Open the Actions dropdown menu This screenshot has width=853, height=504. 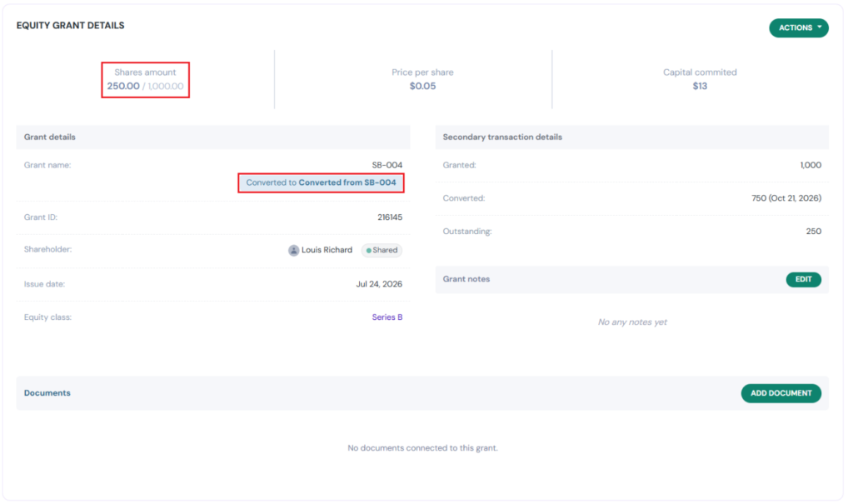798,27
